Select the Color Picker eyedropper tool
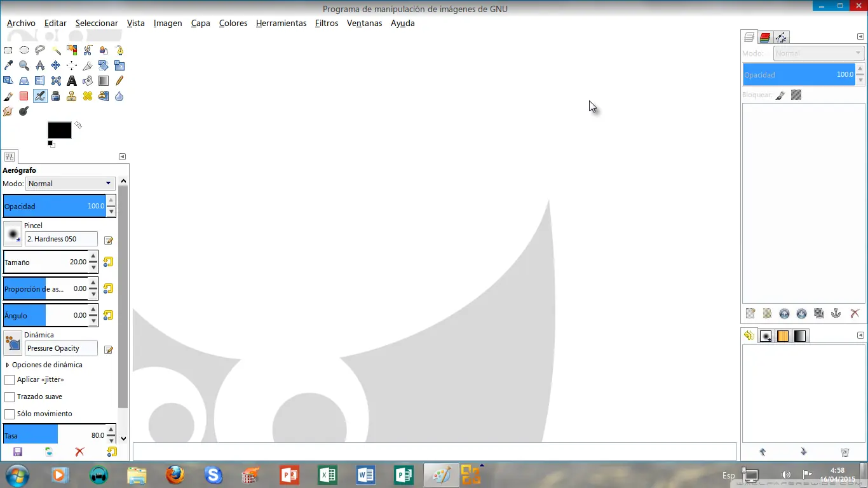 coord(8,65)
